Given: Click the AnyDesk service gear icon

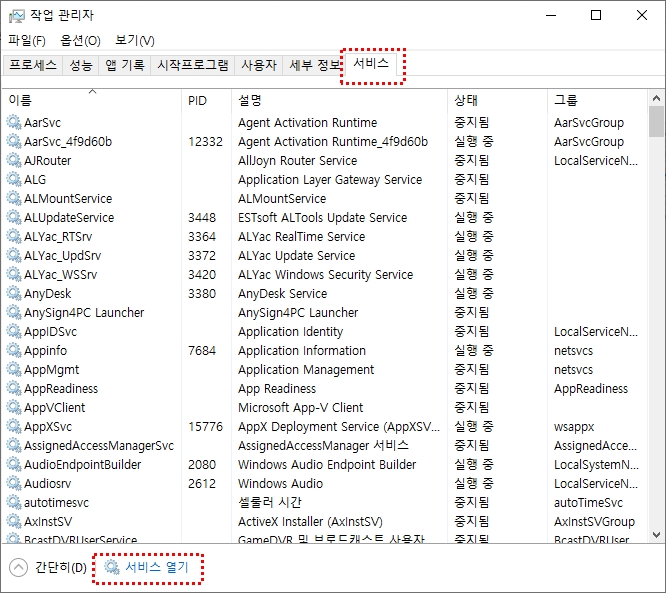Looking at the screenshot, I should click(x=14, y=294).
